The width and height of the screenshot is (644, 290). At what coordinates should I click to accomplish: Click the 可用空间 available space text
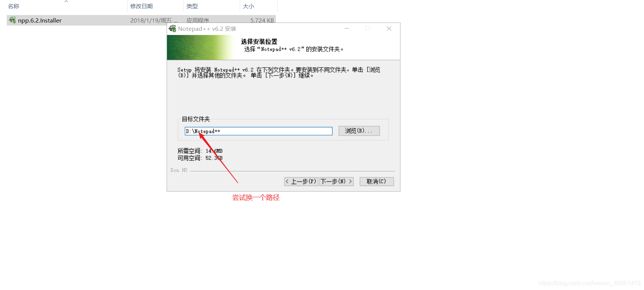pyautogui.click(x=200, y=158)
